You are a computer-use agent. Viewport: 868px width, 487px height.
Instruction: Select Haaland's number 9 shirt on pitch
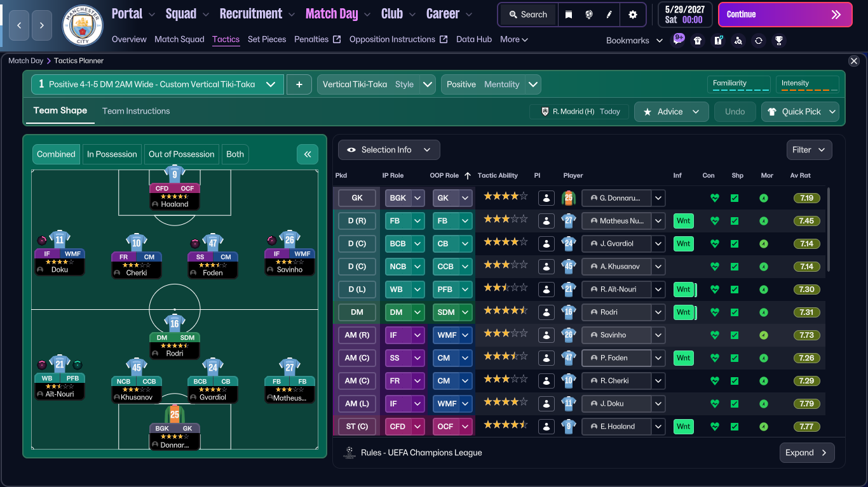click(175, 174)
